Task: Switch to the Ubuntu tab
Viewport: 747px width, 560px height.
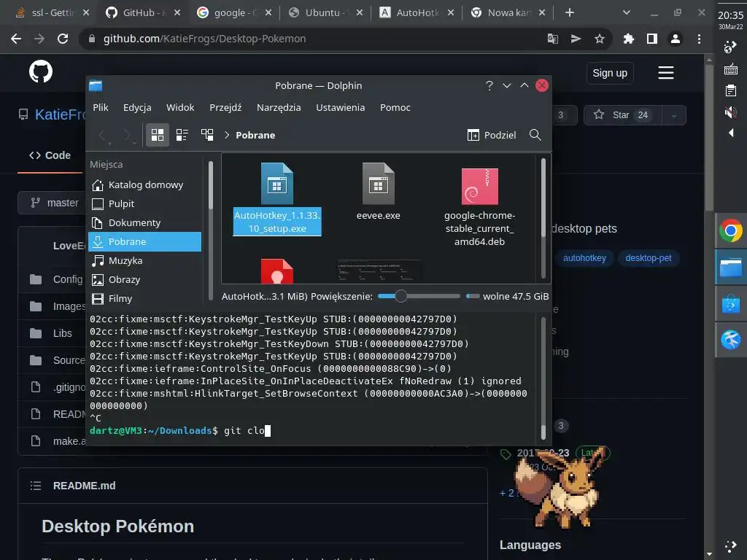Action: (x=325, y=13)
